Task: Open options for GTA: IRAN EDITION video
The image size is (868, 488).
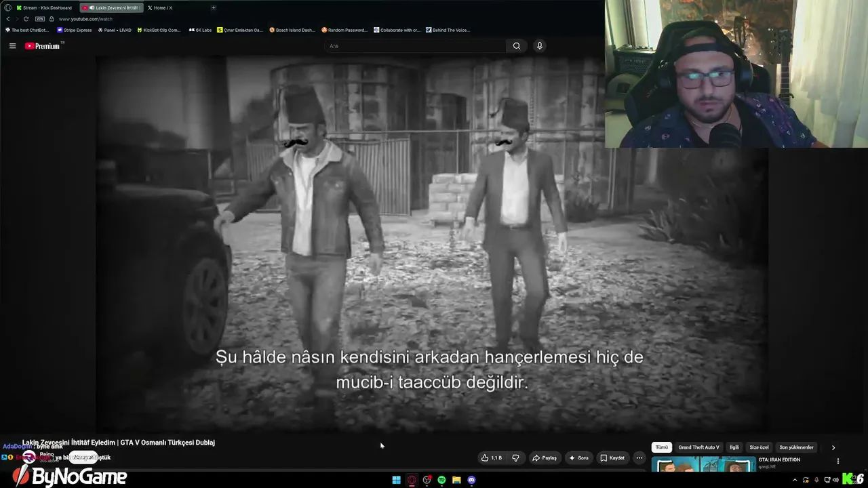Action: (838, 461)
